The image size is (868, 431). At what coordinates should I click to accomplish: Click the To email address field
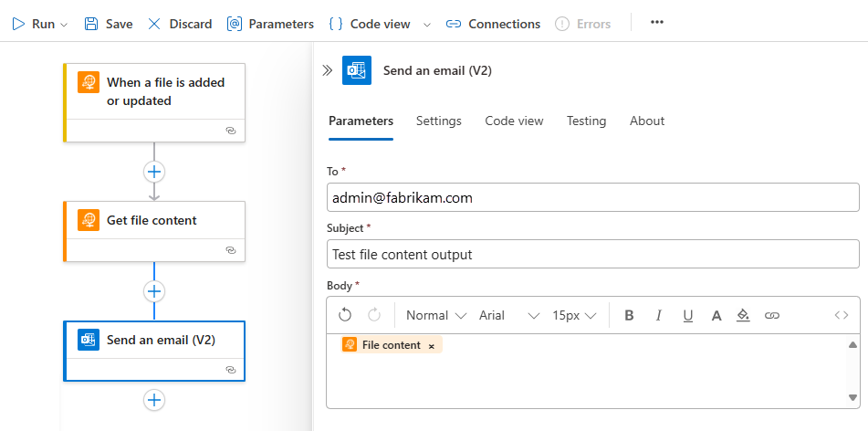[x=592, y=197]
